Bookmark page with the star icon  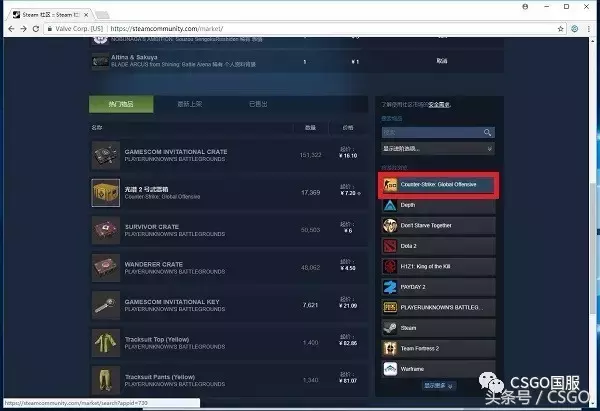tap(561, 29)
